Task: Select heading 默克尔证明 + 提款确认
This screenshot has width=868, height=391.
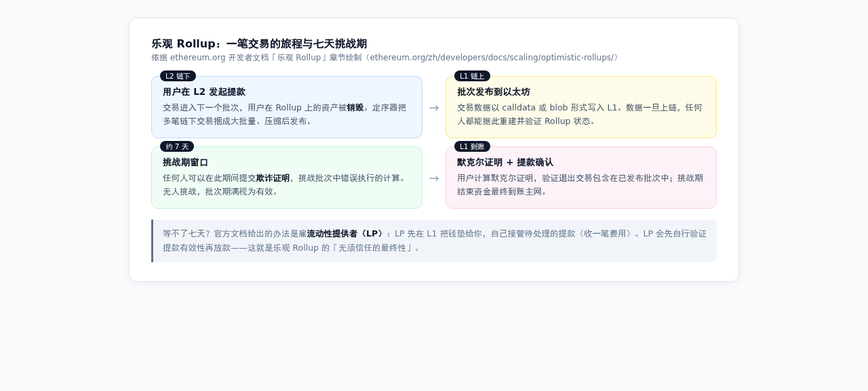Action: [505, 162]
